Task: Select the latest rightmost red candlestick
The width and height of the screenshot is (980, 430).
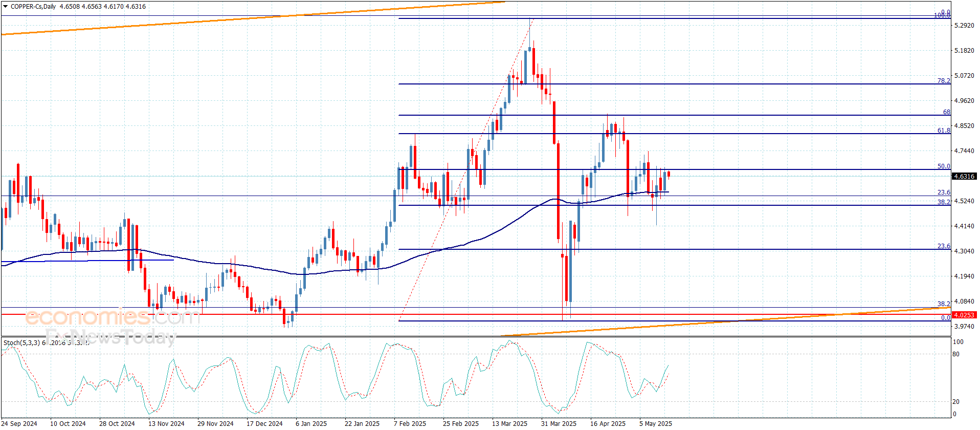Action: (669, 175)
